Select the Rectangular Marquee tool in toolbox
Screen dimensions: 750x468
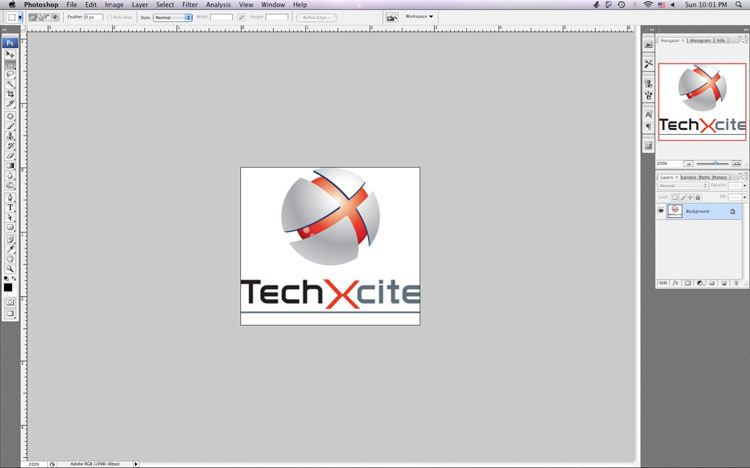pos(10,65)
